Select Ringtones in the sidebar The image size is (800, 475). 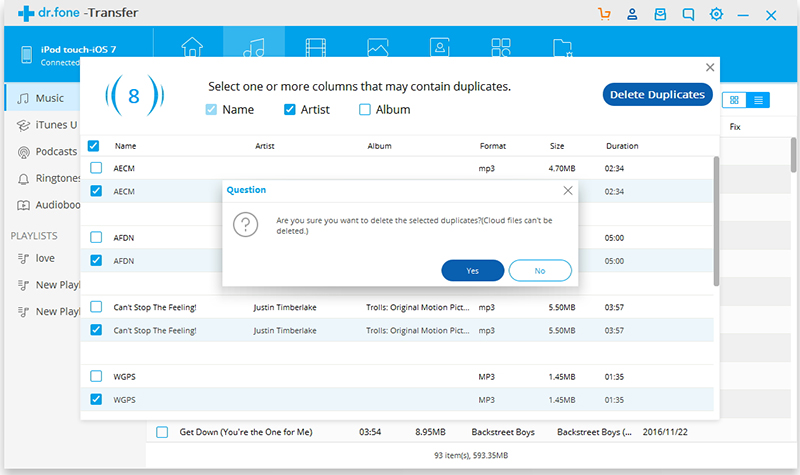pos(49,178)
